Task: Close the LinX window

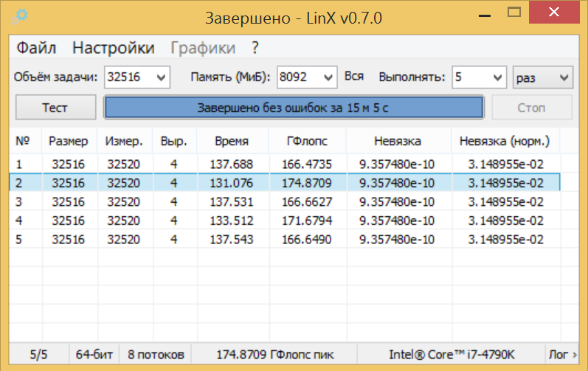Action: (x=554, y=12)
